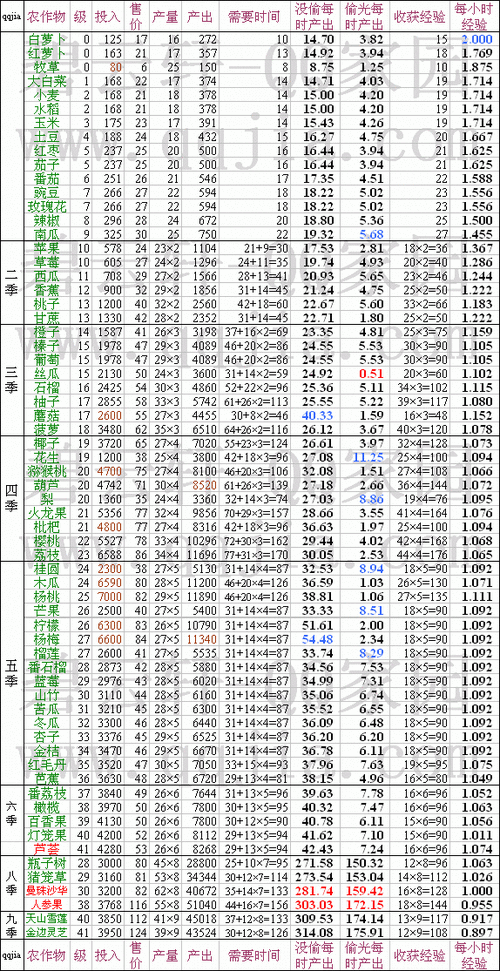Select the 四季 season label

[x=12, y=499]
